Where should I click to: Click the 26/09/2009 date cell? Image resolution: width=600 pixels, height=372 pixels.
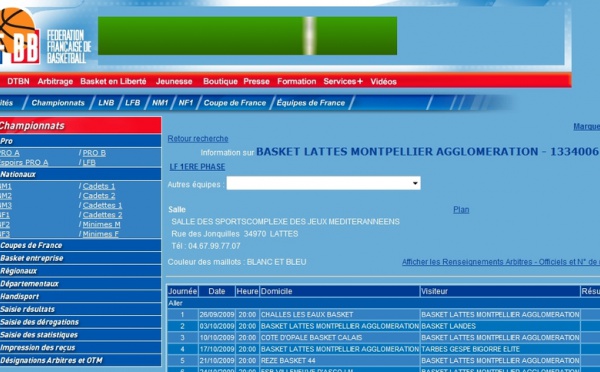coord(217,315)
